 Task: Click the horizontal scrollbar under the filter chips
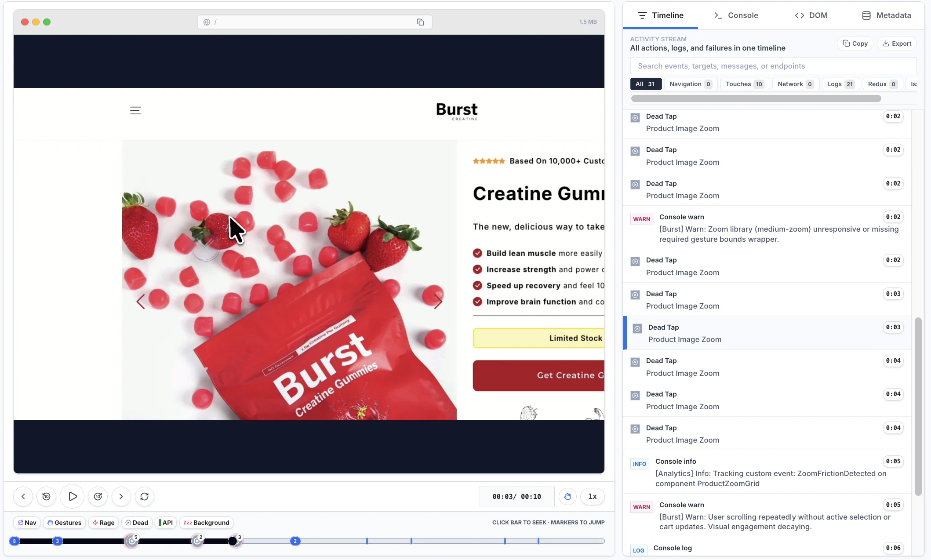pyautogui.click(x=756, y=98)
